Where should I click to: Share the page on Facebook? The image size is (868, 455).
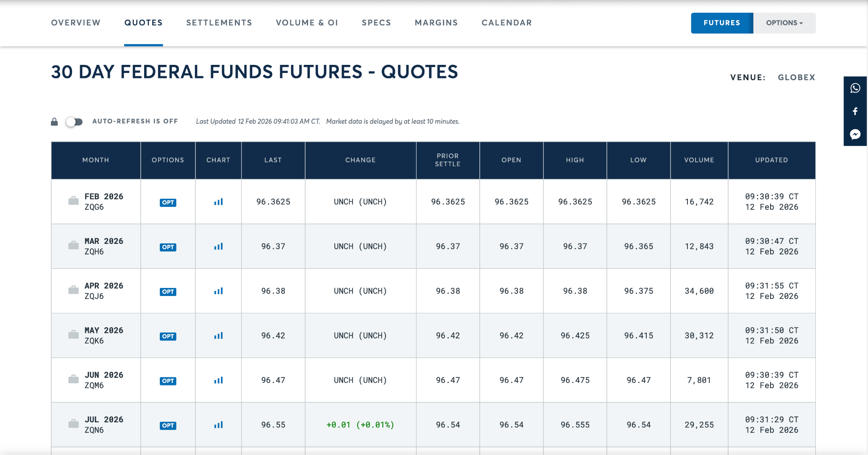coord(855,112)
